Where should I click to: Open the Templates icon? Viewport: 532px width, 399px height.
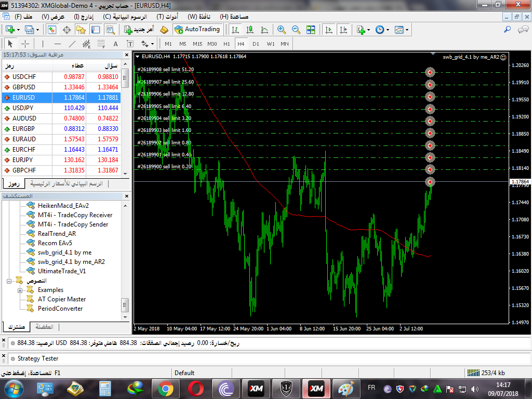coord(399,30)
